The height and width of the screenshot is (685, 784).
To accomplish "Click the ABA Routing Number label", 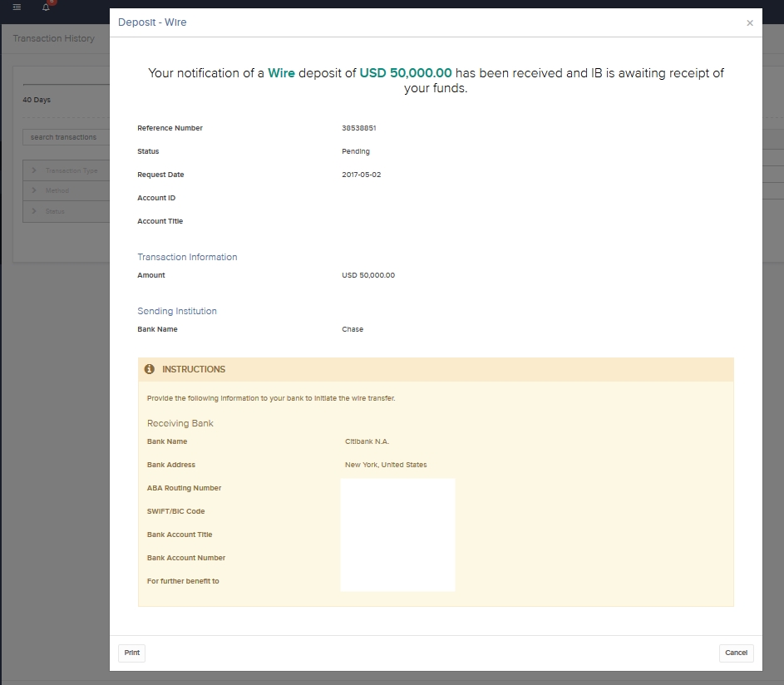I will [x=184, y=488].
